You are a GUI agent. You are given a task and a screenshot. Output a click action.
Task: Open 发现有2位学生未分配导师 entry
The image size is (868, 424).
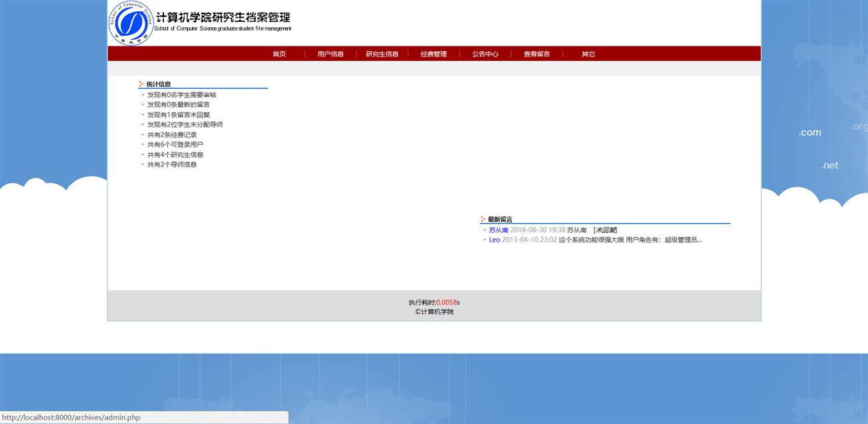[184, 125]
